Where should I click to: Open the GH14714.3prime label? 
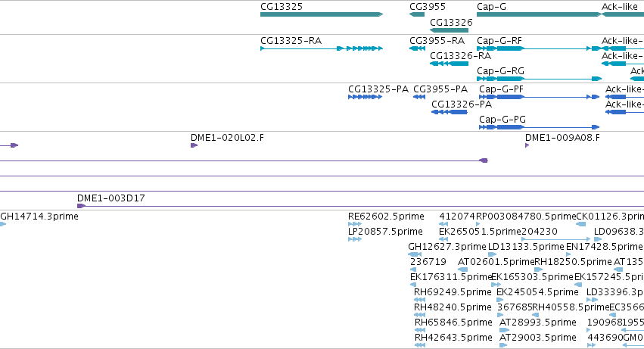[39, 217]
